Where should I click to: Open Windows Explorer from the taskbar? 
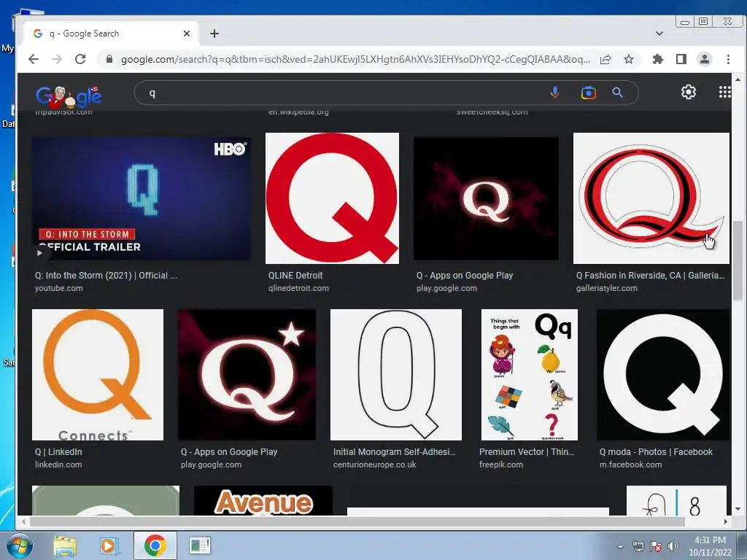point(65,545)
